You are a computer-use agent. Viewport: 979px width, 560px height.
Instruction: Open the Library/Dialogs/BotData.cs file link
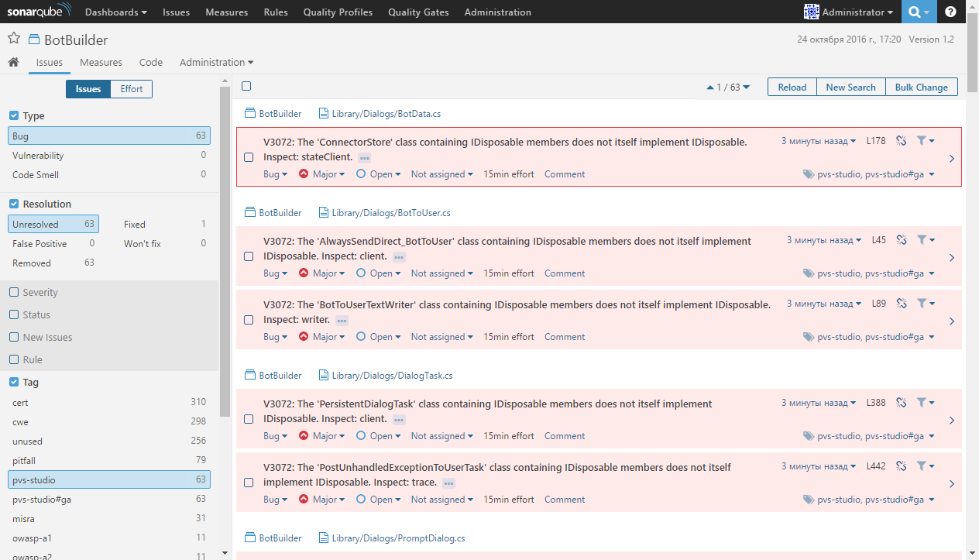click(x=386, y=113)
